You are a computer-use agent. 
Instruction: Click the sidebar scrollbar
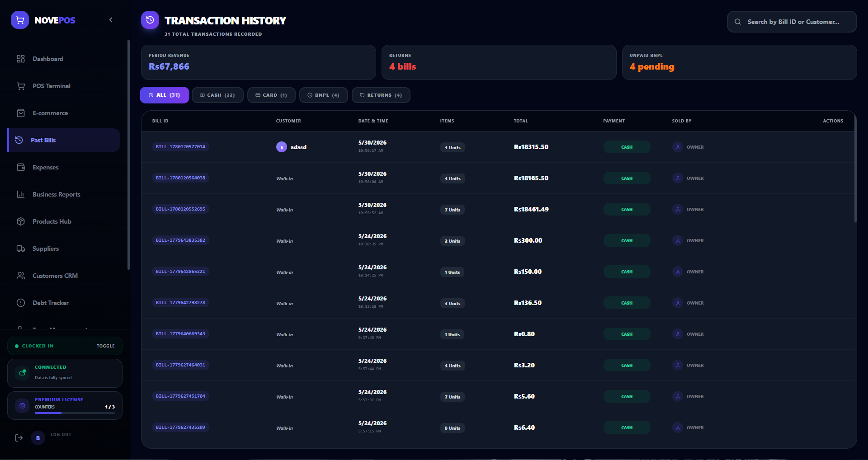point(128,155)
